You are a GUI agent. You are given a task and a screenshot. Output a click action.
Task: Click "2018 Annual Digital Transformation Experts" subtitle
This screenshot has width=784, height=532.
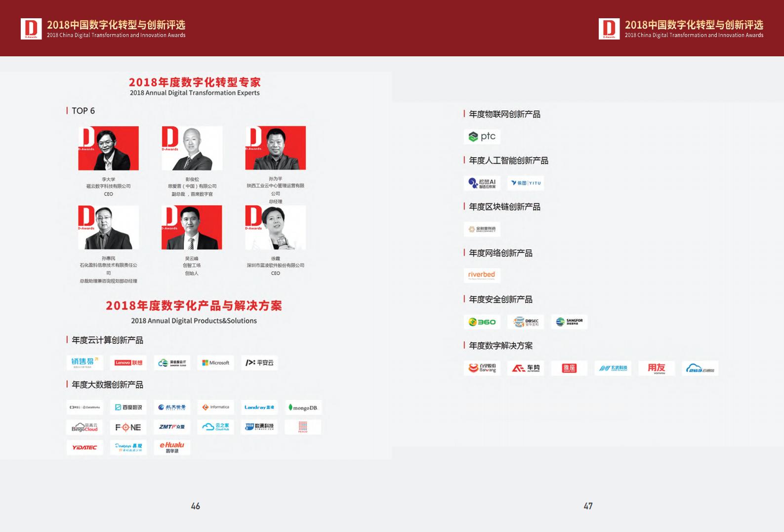195,93
